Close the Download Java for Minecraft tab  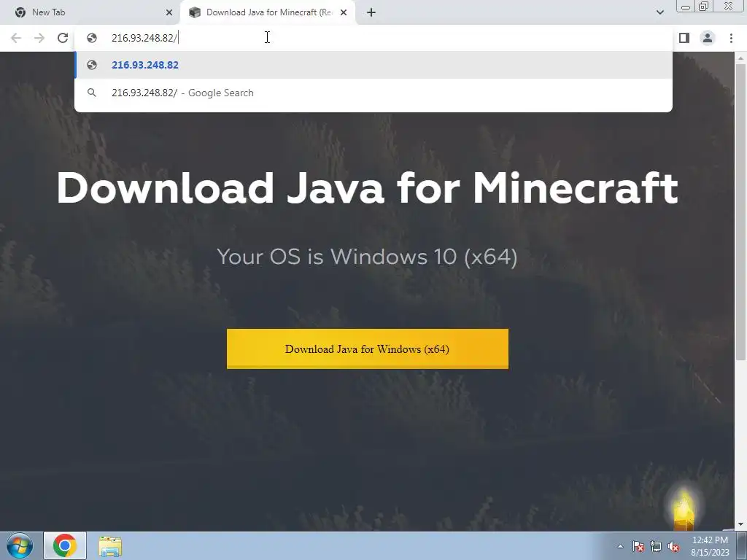[x=344, y=12]
